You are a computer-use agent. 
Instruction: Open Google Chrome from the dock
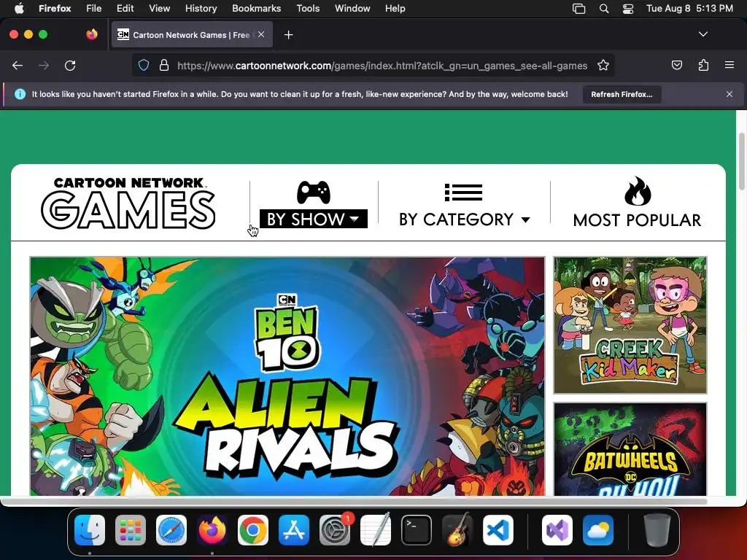[x=253, y=530]
